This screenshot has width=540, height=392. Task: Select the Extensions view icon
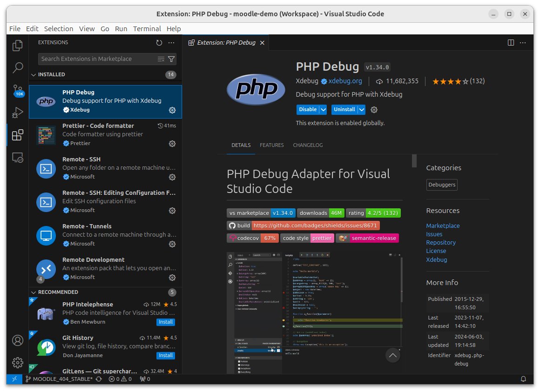click(18, 135)
